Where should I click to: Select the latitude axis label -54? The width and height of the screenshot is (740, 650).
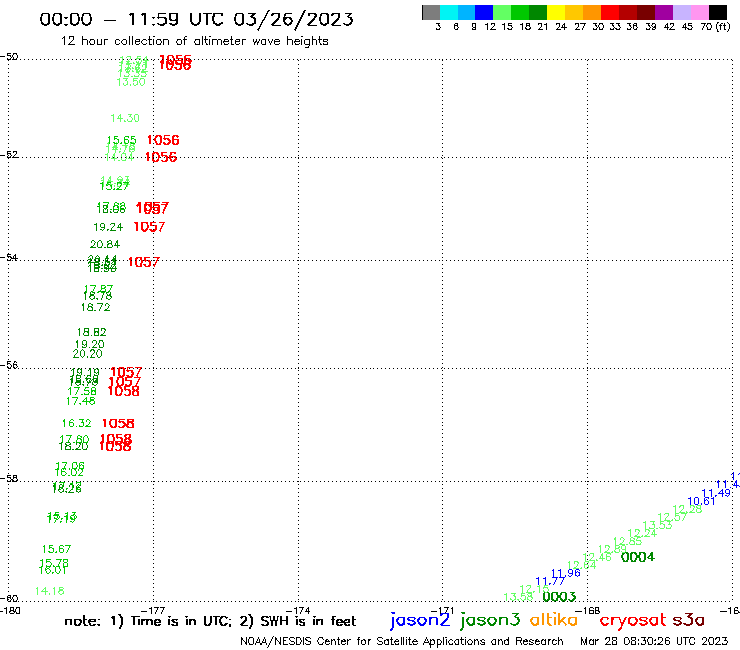[9, 257]
